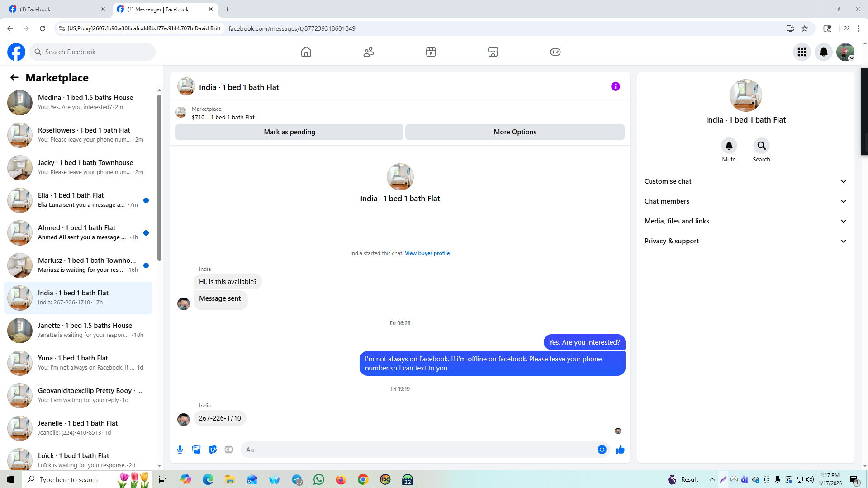Expand Media, files and links section
868x488 pixels.
click(x=745, y=221)
